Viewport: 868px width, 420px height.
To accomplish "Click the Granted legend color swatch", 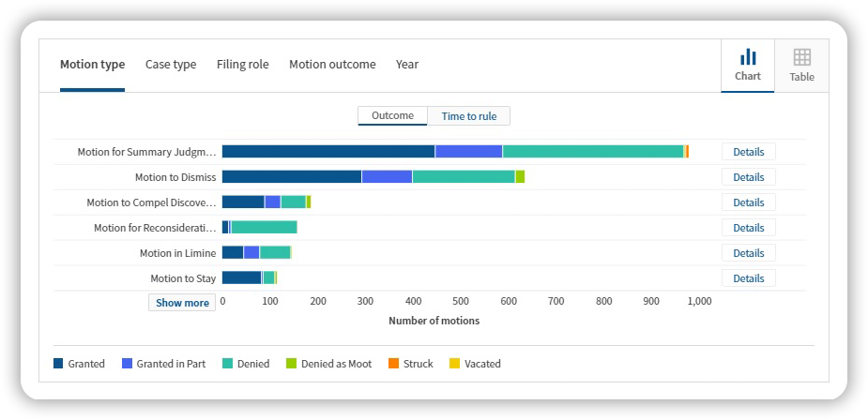I will point(58,364).
